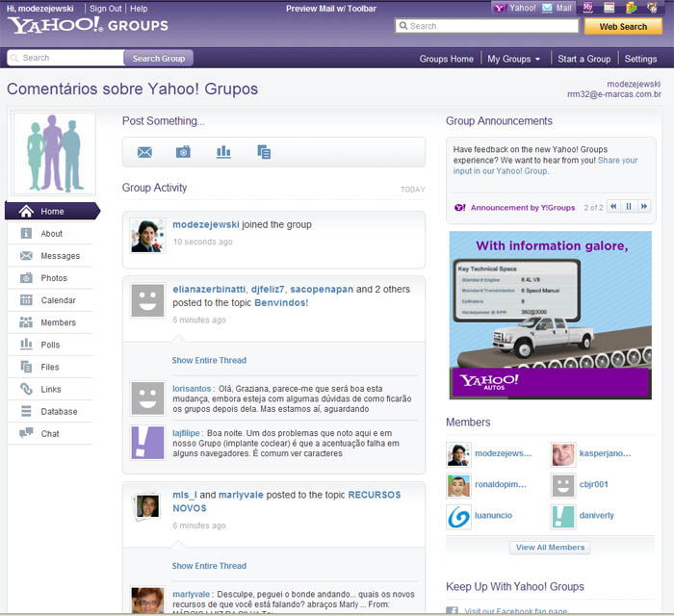The image size is (674, 616).
Task: Click the files icon under Post Something
Action: click(264, 152)
